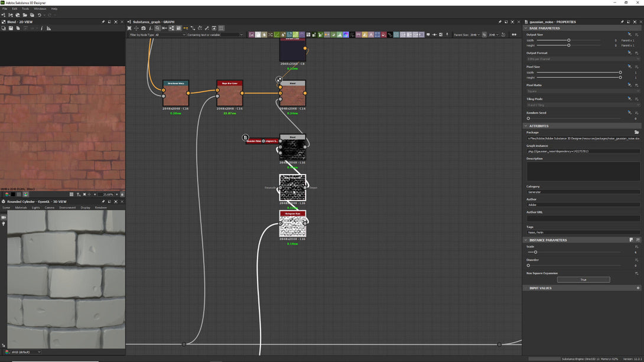This screenshot has height=362, width=644.
Task: Toggle the parent size link ratio icon
Action: click(x=484, y=35)
